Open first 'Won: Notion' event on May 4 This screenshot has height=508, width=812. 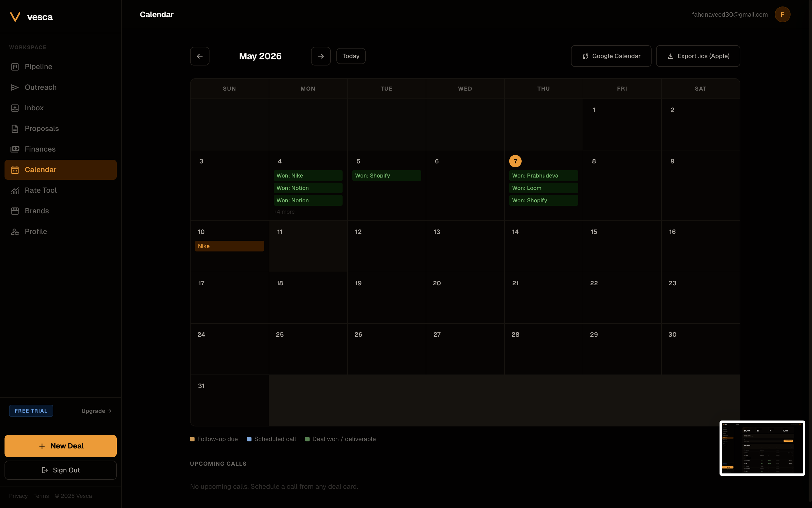[308, 188]
